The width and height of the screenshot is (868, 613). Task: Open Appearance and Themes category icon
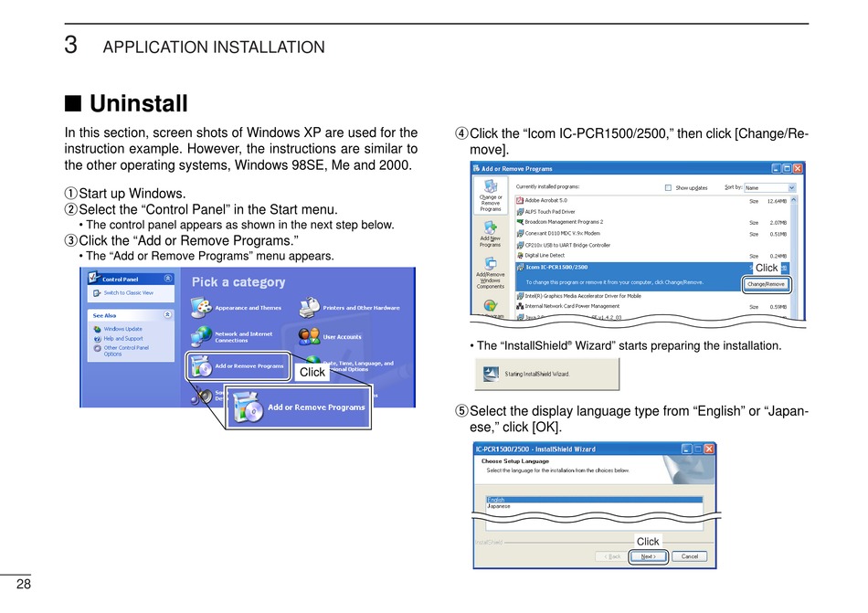click(x=202, y=308)
